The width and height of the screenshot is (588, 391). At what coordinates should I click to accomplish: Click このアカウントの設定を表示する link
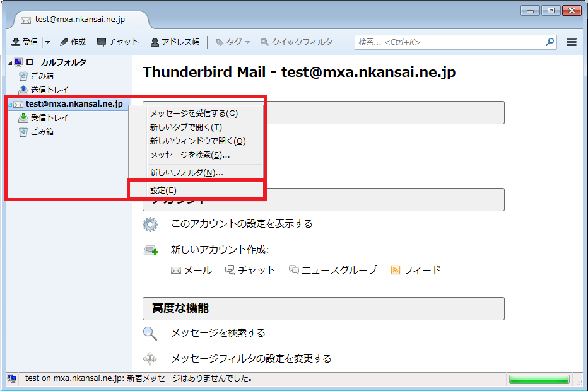pos(242,224)
